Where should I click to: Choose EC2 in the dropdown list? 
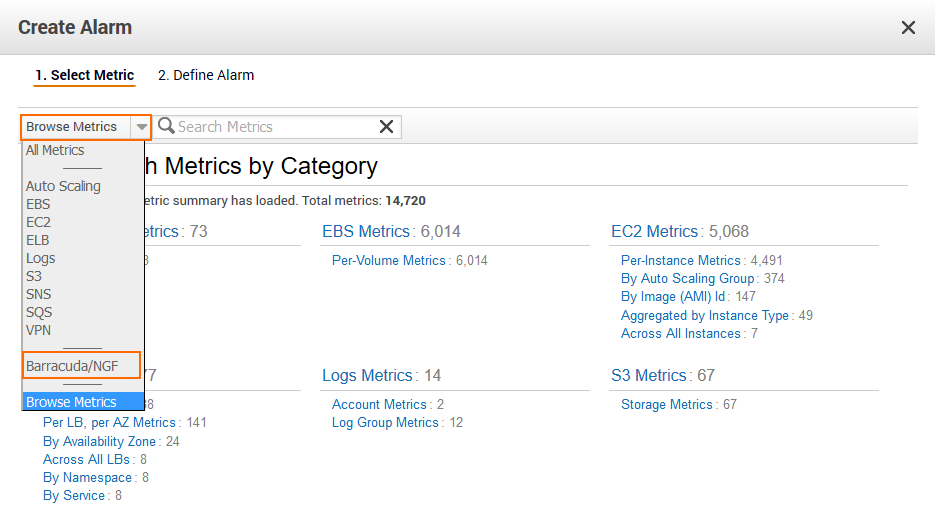[x=38, y=222]
